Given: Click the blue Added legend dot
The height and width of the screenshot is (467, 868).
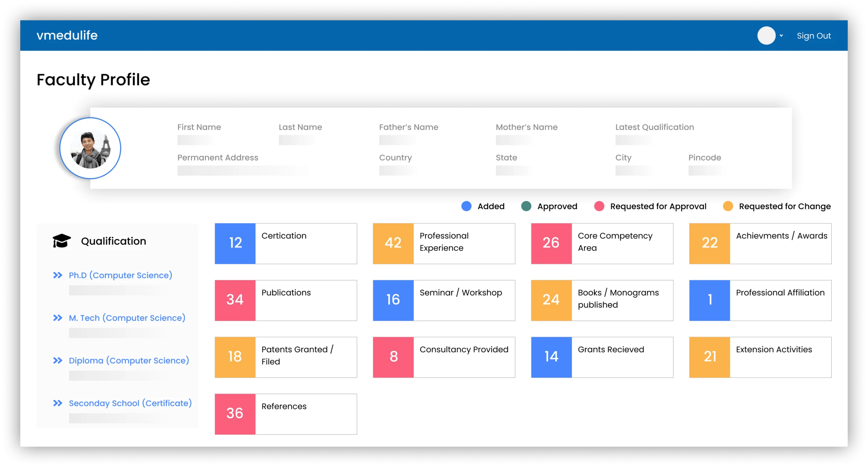Looking at the screenshot, I should tap(466, 206).
